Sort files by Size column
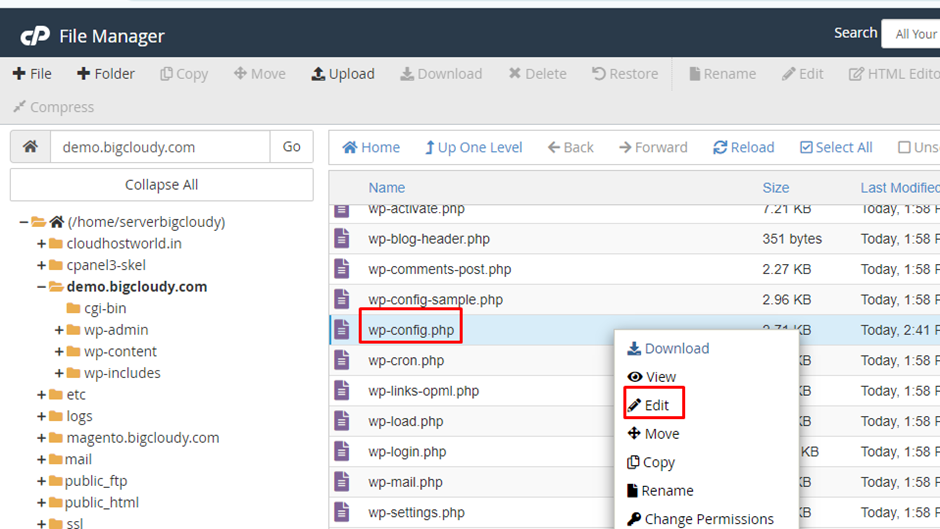The image size is (940, 529). click(776, 188)
